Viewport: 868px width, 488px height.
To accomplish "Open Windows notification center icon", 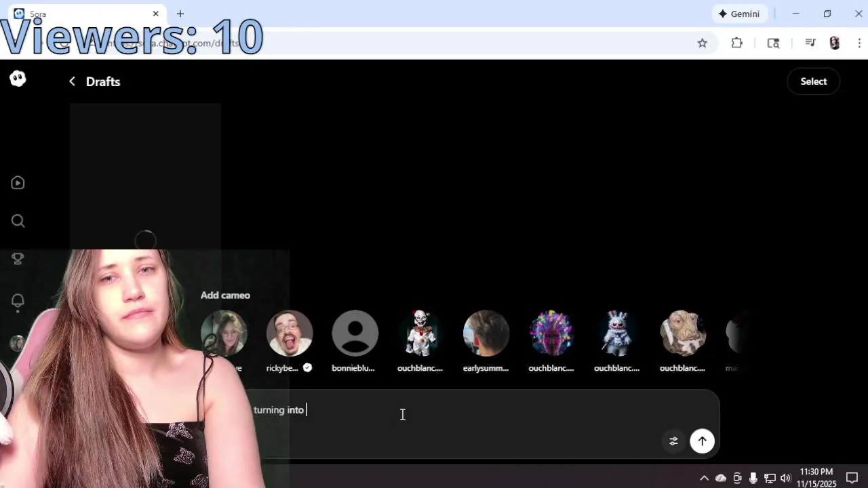I will 852,478.
